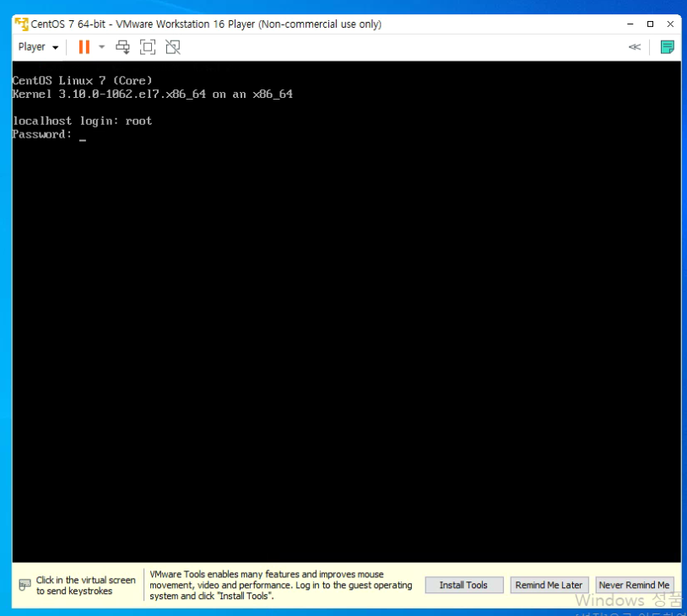Close the VMware Player window
This screenshot has height=616, width=687.
pyautogui.click(x=670, y=24)
